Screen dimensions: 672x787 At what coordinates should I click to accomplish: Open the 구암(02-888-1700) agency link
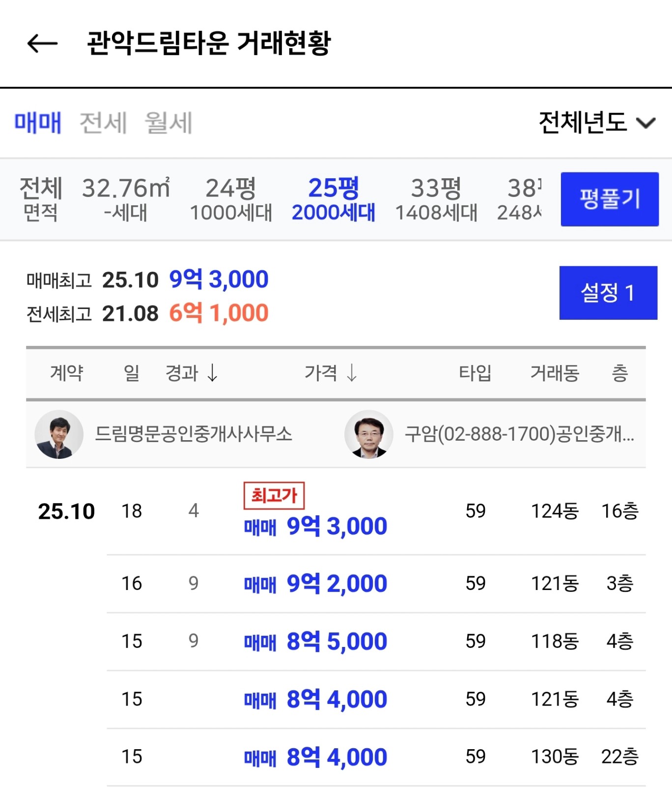click(519, 434)
